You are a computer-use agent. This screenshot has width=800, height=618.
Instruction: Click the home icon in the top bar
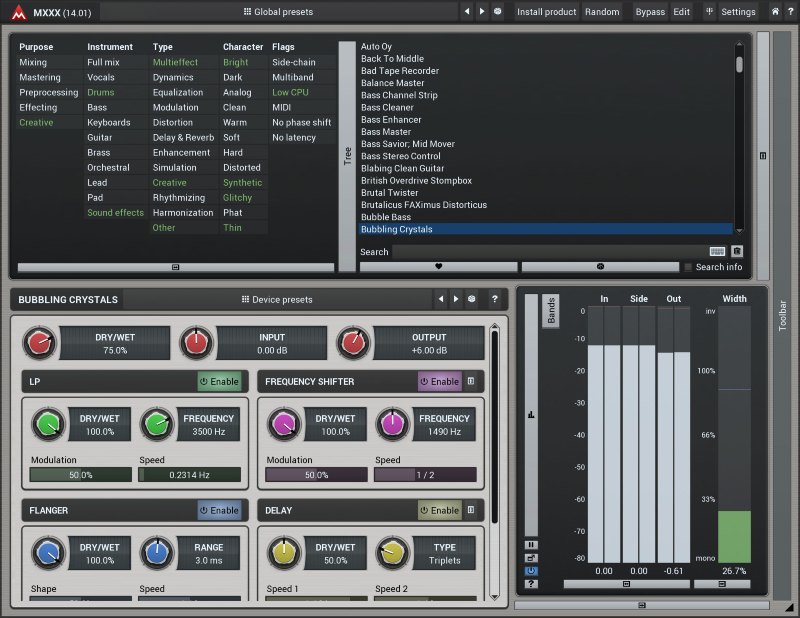tap(775, 12)
